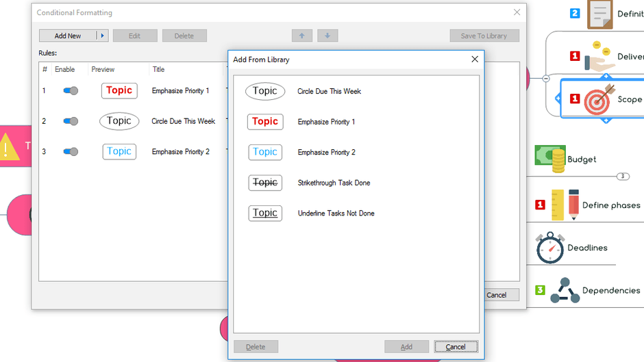Click the Save To Library button

(x=484, y=36)
